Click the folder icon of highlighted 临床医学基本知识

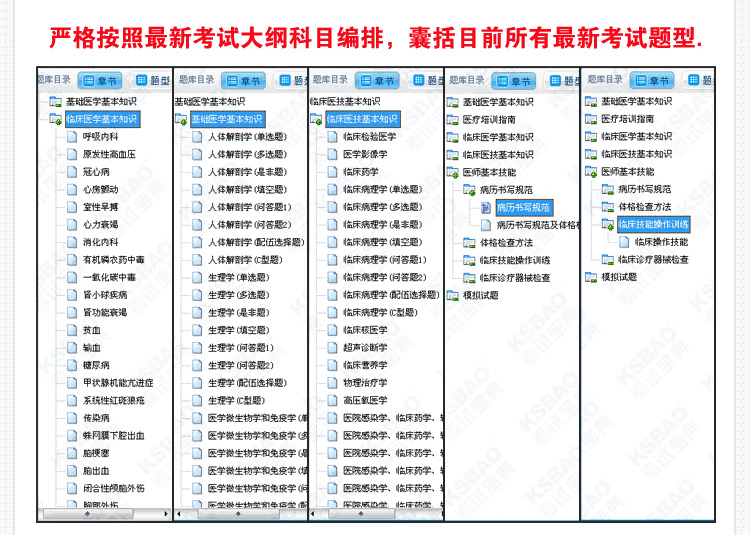click(56, 119)
